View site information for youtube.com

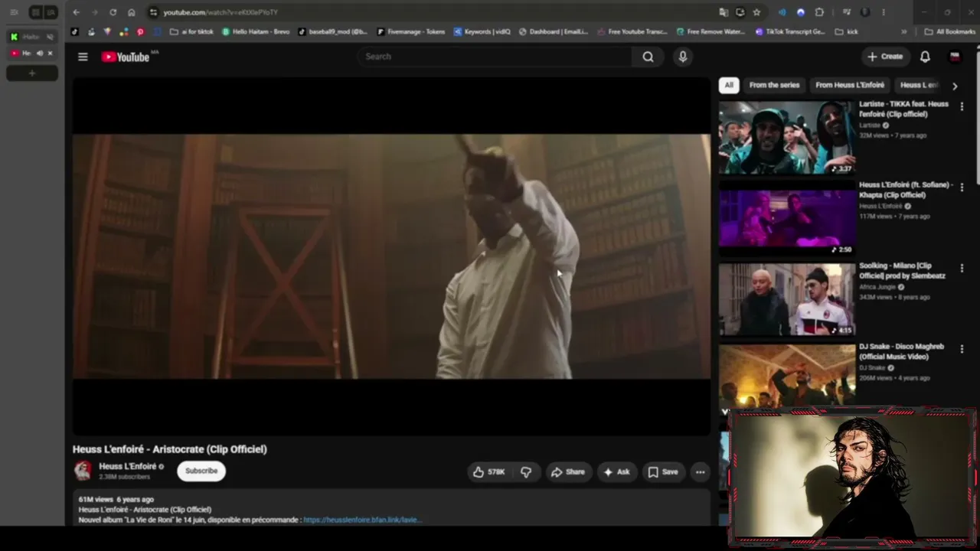pos(153,12)
